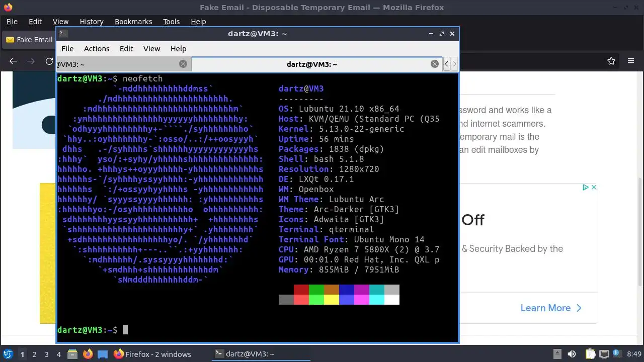The image size is (644, 362).
Task: Click the 'Uptime: 56 mins' line
Action: coord(316,139)
